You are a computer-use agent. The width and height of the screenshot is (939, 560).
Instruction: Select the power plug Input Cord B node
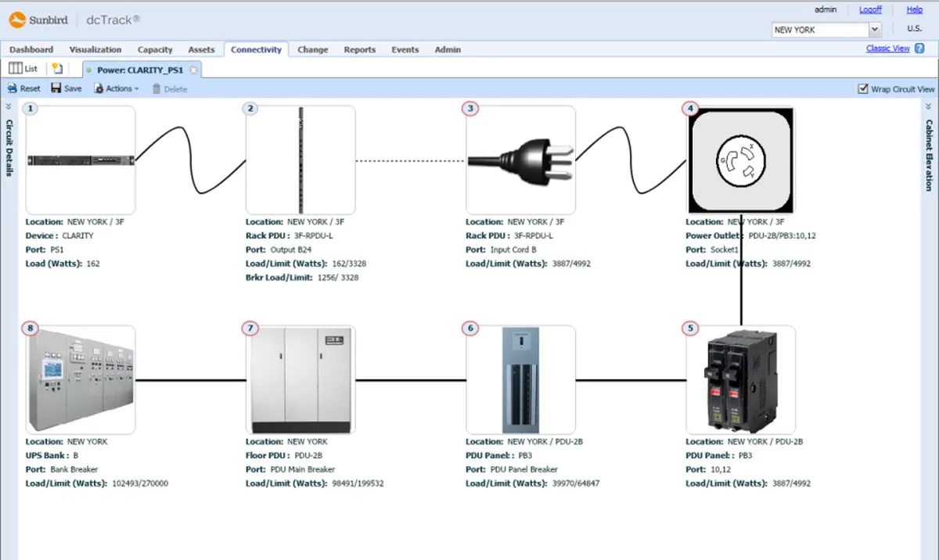(521, 160)
